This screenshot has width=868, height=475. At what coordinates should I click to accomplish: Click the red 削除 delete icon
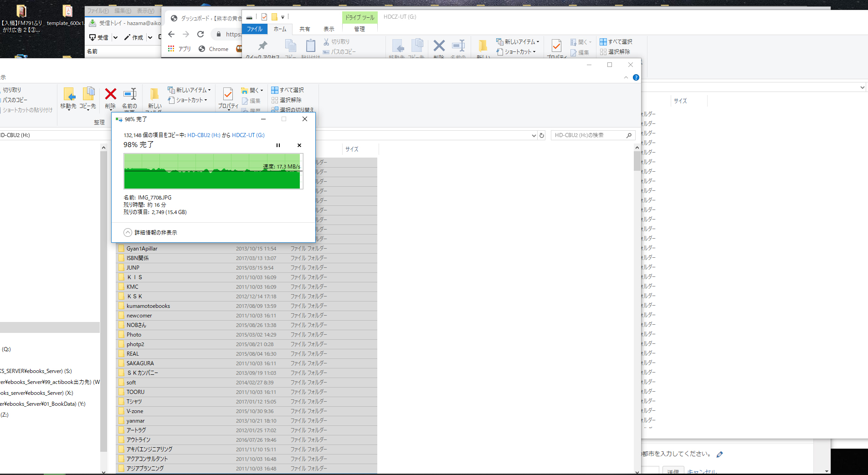coord(110,94)
